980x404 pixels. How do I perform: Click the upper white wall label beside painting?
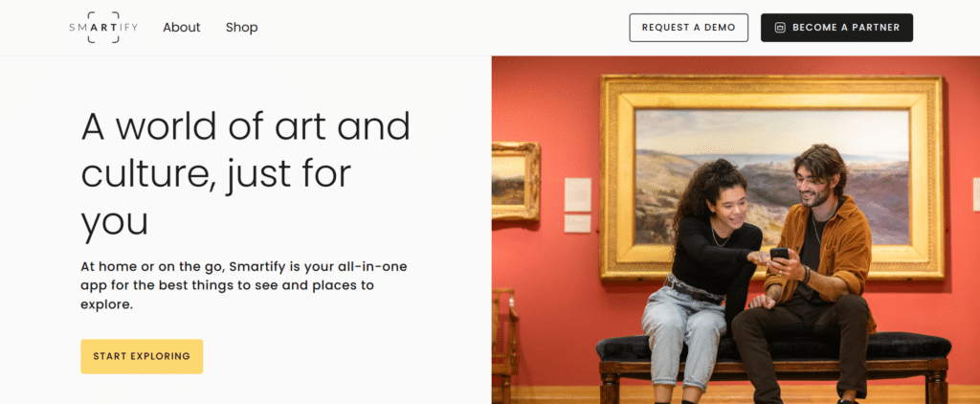click(x=577, y=194)
